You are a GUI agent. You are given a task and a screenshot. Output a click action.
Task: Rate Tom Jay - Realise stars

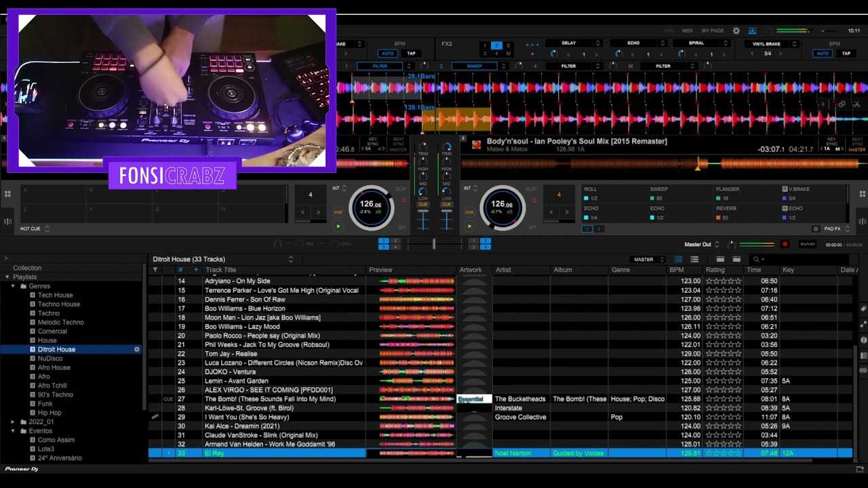724,354
